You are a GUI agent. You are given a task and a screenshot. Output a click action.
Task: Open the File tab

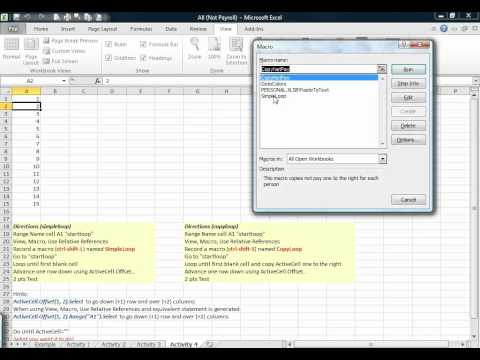[x=13, y=29]
